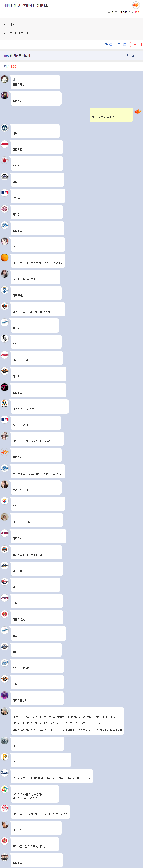This screenshot has width=143, height=868.
Task: Click the 리플 120 comments header
Action: click(x=10, y=66)
